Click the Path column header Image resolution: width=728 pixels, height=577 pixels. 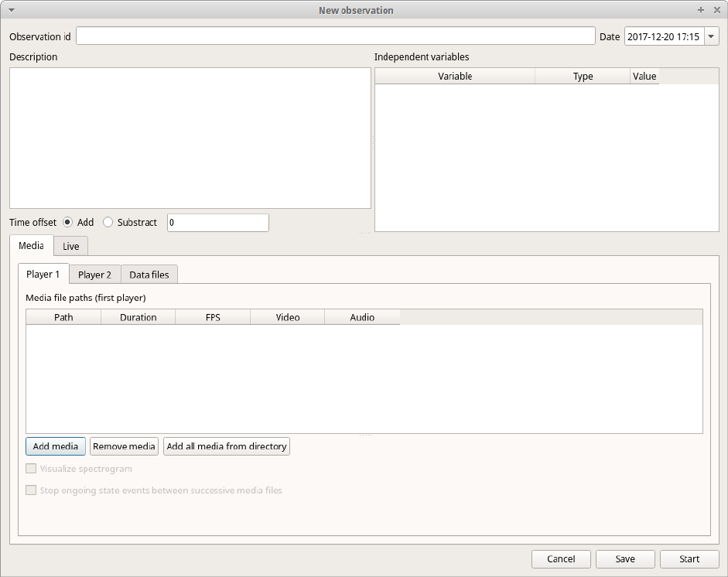(x=63, y=317)
